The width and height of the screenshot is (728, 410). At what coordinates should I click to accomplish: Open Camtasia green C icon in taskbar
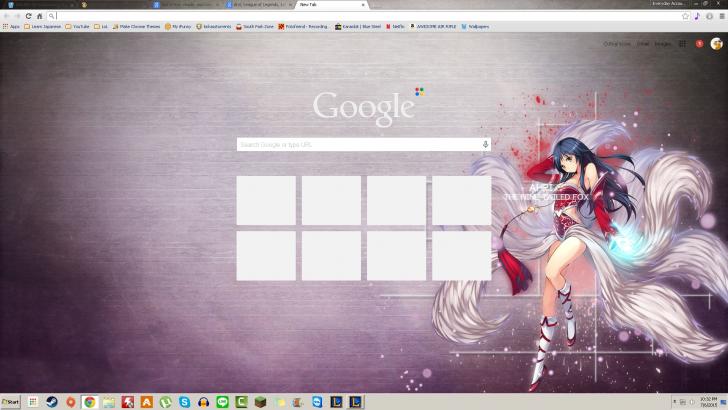tap(241, 402)
